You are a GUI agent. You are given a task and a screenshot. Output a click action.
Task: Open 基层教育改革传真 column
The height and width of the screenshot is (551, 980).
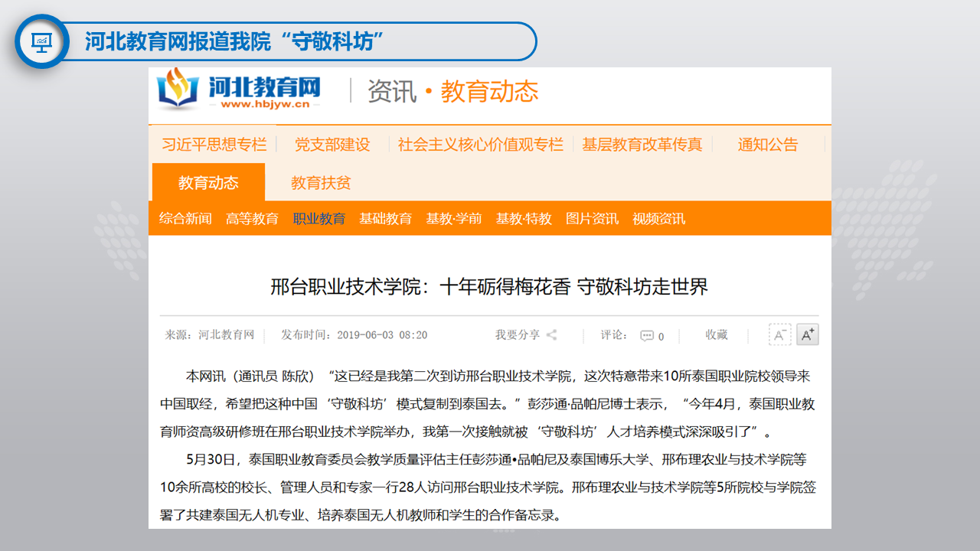[642, 145]
